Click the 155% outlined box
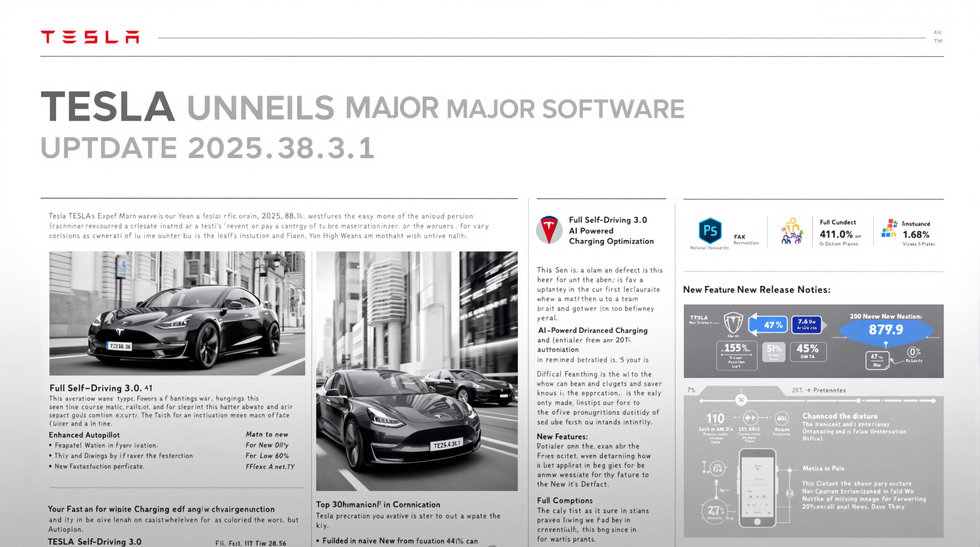Viewport: 980px width, 547px height. click(x=737, y=356)
